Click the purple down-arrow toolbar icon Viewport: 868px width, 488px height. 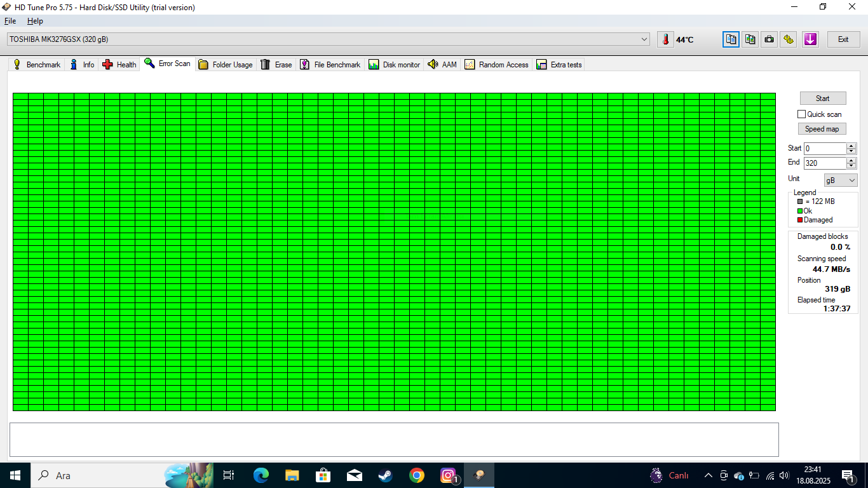pos(810,39)
